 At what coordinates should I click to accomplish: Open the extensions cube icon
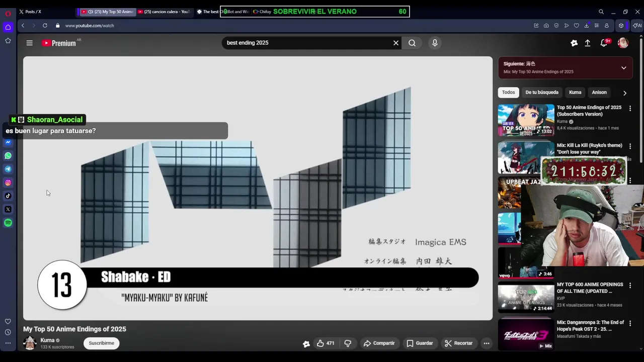[621, 26]
